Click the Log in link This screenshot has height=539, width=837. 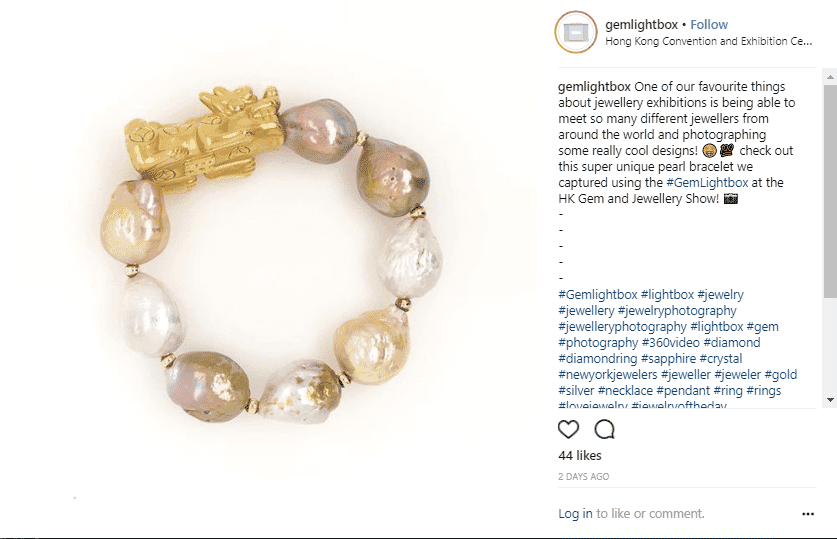point(575,513)
